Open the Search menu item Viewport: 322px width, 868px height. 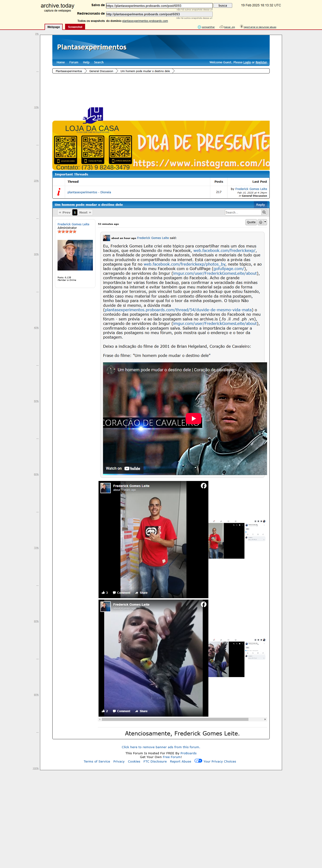pos(99,62)
